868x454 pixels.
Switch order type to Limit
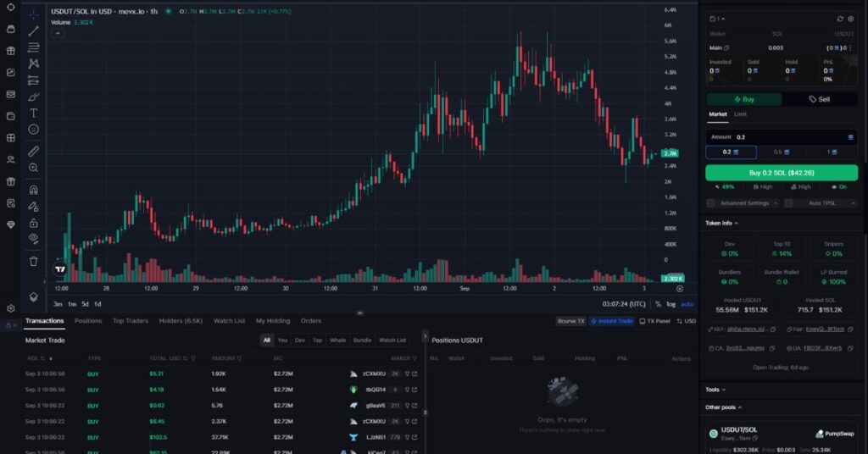click(x=740, y=114)
